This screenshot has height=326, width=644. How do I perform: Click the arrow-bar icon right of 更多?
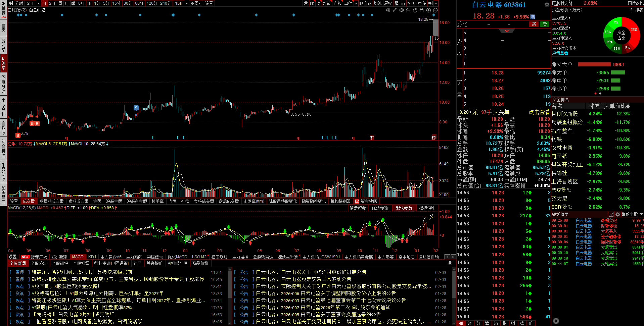(430, 3)
